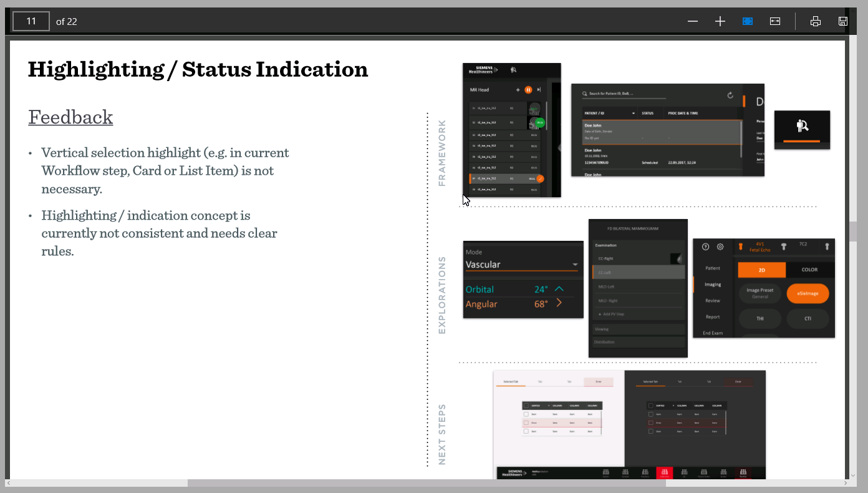Viewport: 868px width, 493px height.
Task: Click the orange pause icon beside MR Head
Action: point(528,90)
